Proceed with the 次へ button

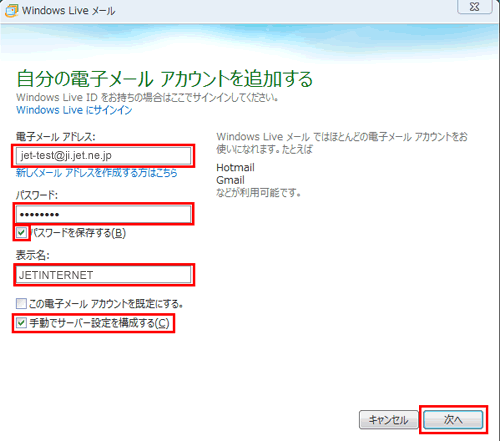point(453,420)
